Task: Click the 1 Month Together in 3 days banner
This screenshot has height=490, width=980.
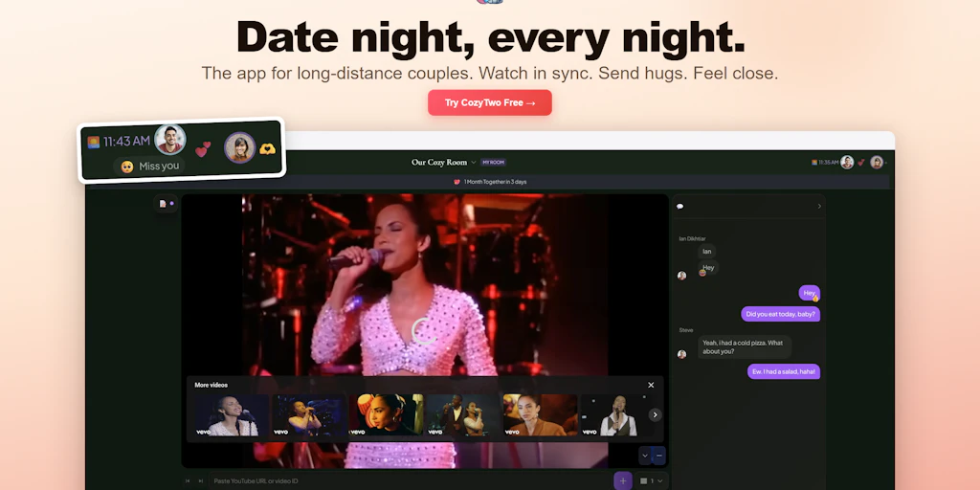Action: pos(490,182)
